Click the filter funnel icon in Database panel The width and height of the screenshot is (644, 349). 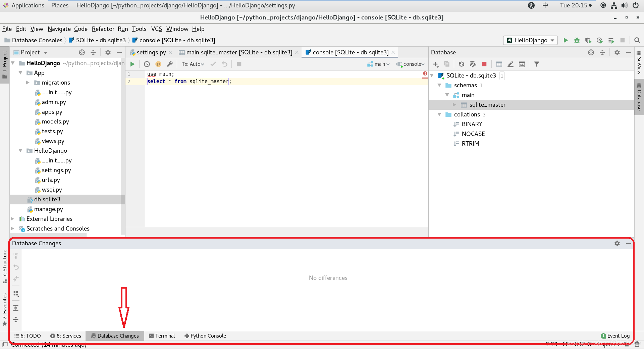tap(537, 64)
